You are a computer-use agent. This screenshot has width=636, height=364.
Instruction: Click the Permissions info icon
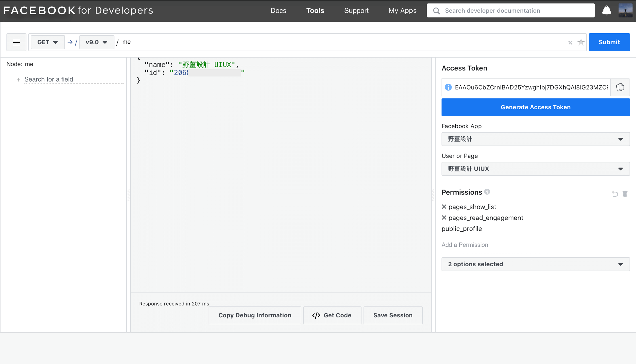click(487, 192)
